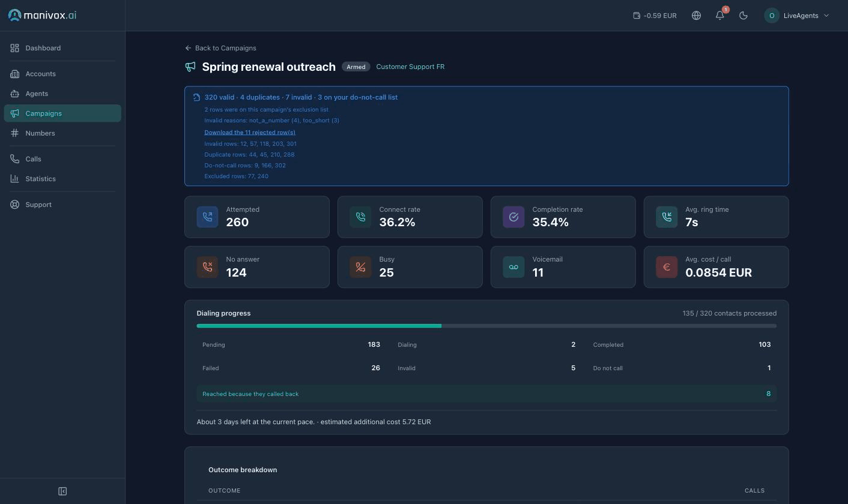Click 'Duplicate rows: 44, 45, 210, 288'

point(249,154)
